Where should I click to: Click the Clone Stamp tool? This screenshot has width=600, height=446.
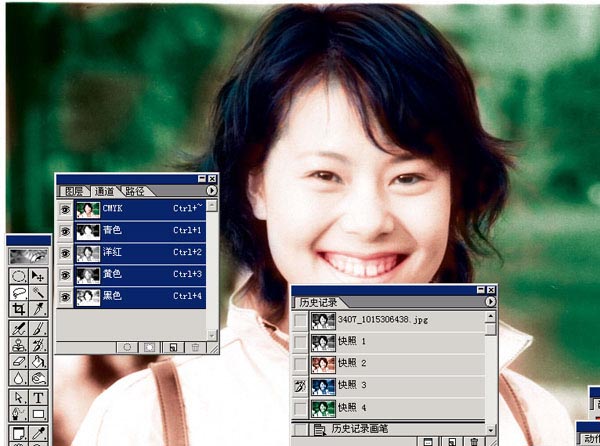(18, 345)
